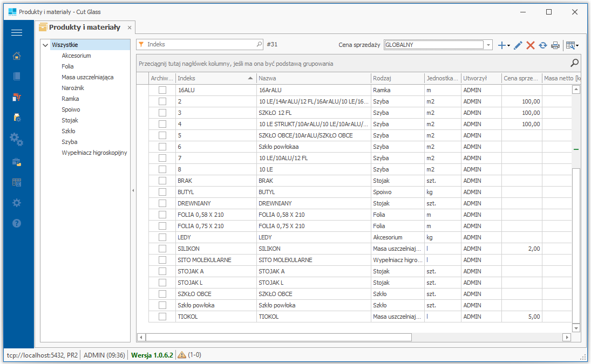The height and width of the screenshot is (364, 591).
Task: Sort by the Utworzył column header
Action: 481,78
